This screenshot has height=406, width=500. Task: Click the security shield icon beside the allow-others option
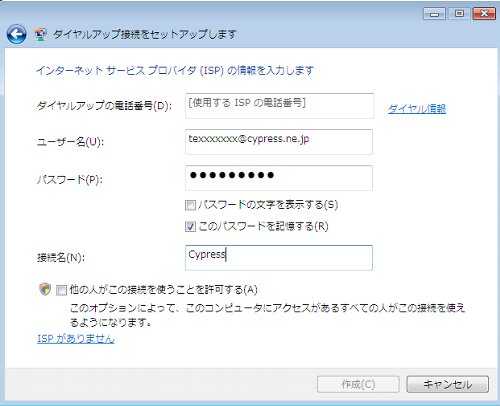point(45,289)
